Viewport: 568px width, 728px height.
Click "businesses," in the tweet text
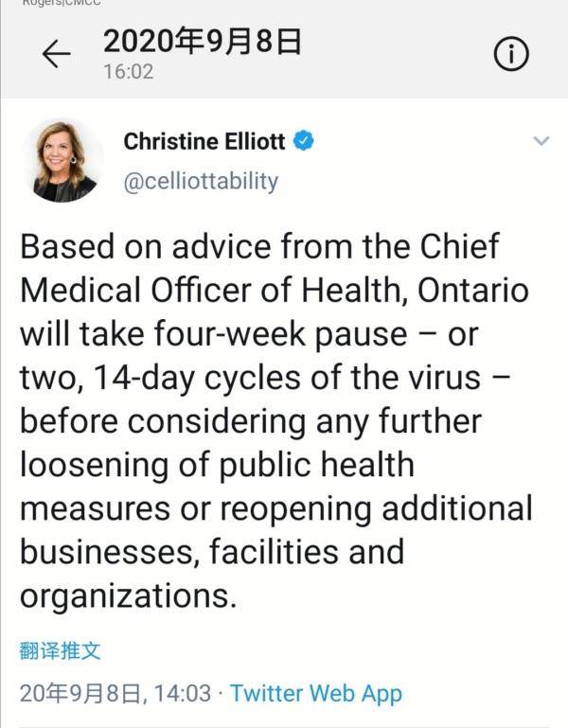point(115,550)
